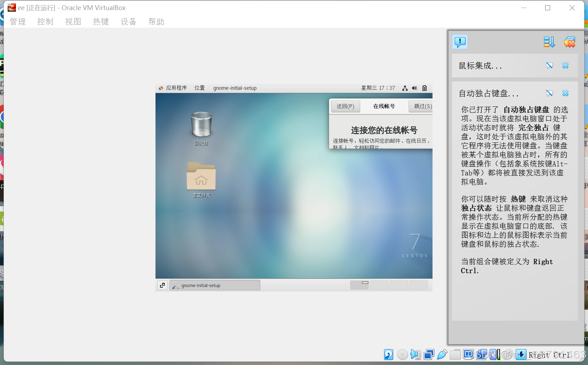The height and width of the screenshot is (365, 588).
Task: Click the hard disk activity status icon
Action: point(389,354)
